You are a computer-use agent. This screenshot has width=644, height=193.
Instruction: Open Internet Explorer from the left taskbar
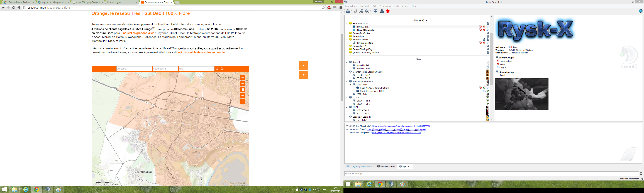click(x=26, y=189)
